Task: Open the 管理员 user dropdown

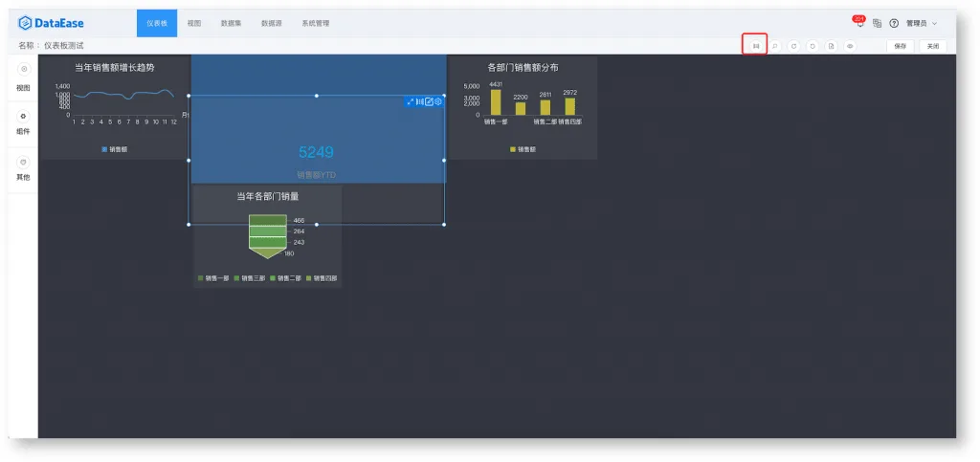Action: (x=922, y=23)
